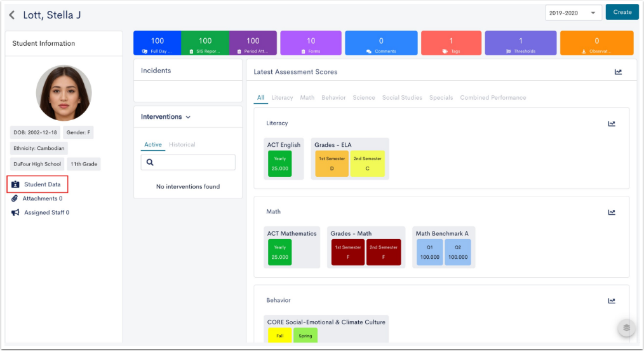Image resolution: width=644 pixels, height=351 pixels.
Task: Click the green Spring CORE score box
Action: pos(305,335)
